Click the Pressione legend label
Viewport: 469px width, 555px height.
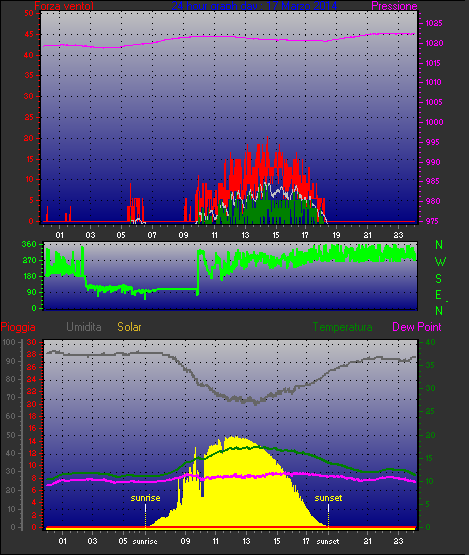394,6
